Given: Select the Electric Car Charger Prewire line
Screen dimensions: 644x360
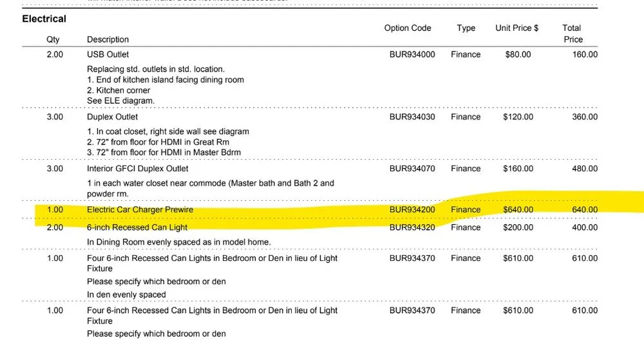Looking at the screenshot, I should [x=140, y=210].
